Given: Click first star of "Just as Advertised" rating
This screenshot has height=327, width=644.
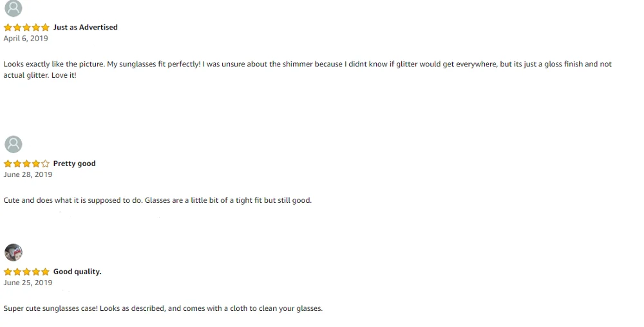Looking at the screenshot, I should tap(8, 28).
